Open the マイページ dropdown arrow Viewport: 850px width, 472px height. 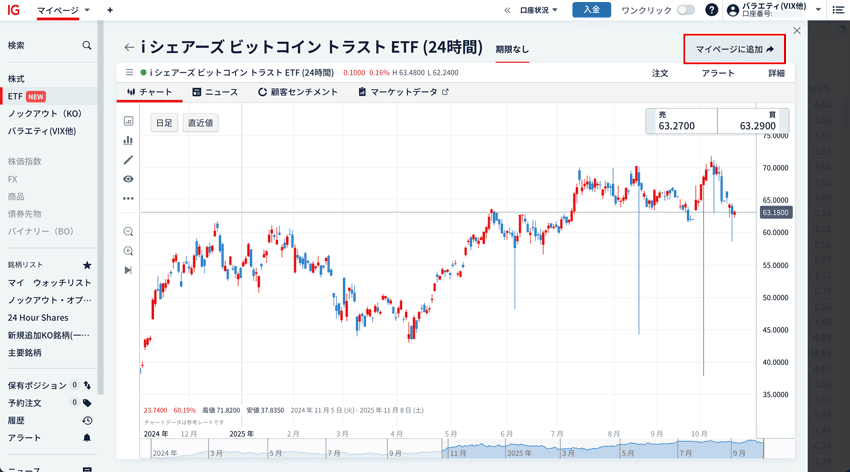click(x=87, y=10)
